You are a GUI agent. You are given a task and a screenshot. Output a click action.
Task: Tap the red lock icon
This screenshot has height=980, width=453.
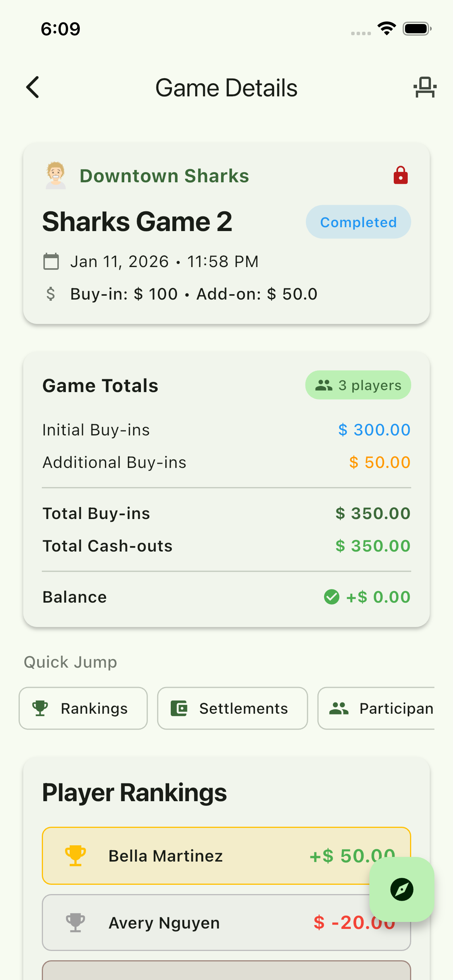click(400, 175)
